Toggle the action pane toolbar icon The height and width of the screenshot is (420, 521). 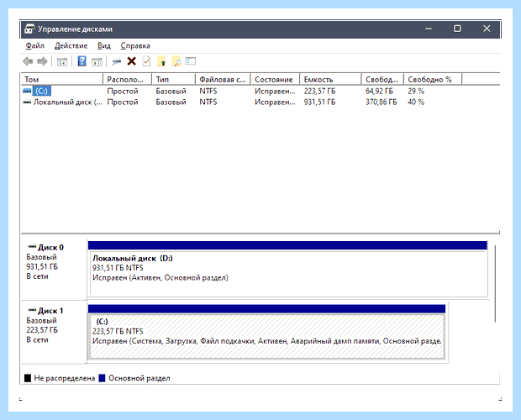tap(97, 61)
